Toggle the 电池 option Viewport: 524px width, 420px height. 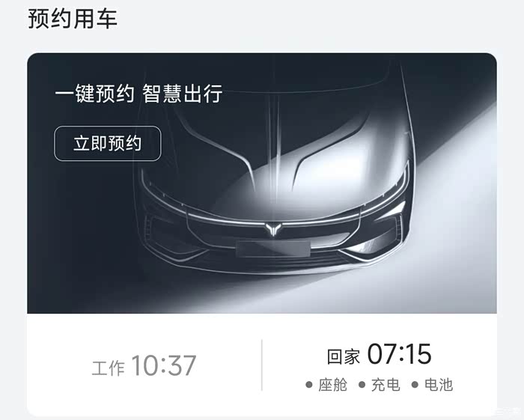[x=433, y=385]
